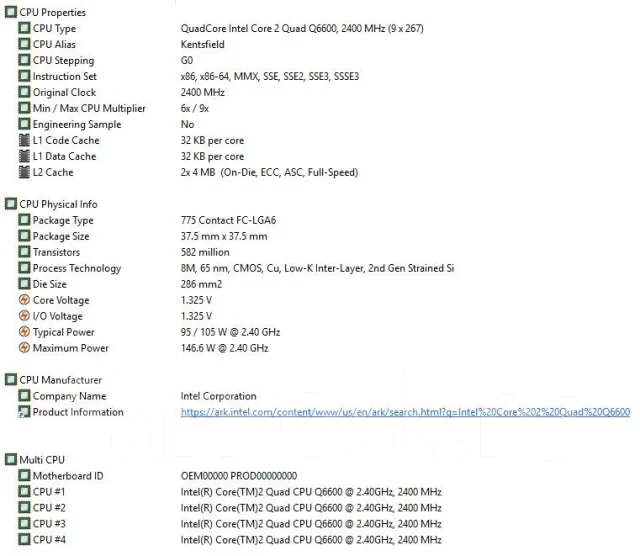The height and width of the screenshot is (556, 640).
Task: Click the Package Type row icon
Action: tap(24, 220)
